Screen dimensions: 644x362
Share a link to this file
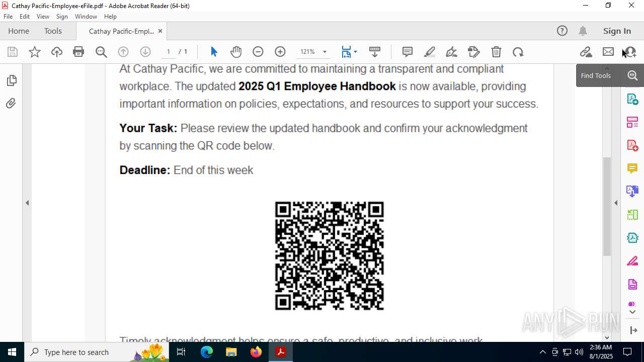(586, 52)
